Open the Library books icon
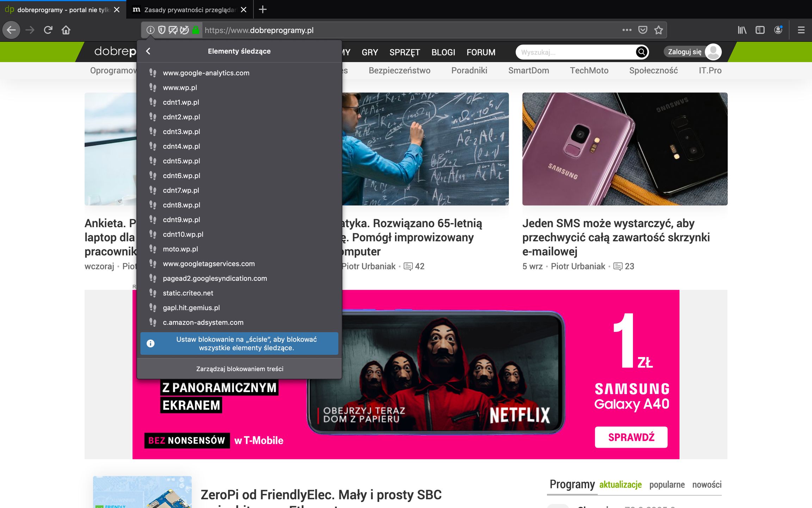 [742, 30]
